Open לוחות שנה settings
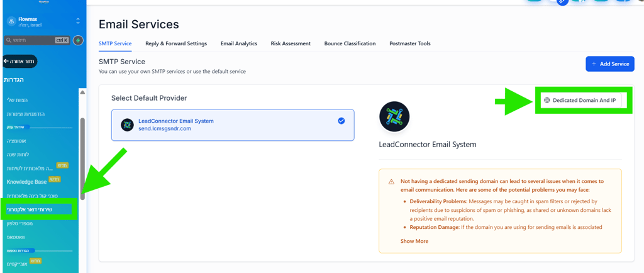644x273 pixels. coord(18,154)
